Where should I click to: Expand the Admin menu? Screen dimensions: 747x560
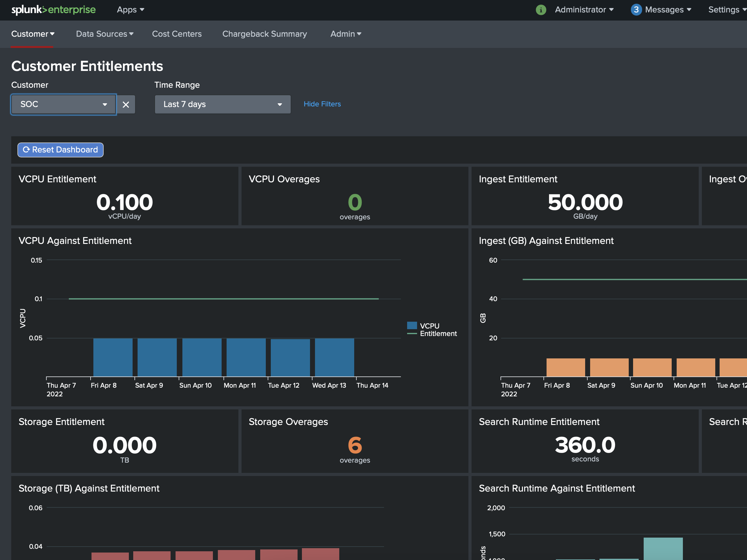pyautogui.click(x=346, y=34)
